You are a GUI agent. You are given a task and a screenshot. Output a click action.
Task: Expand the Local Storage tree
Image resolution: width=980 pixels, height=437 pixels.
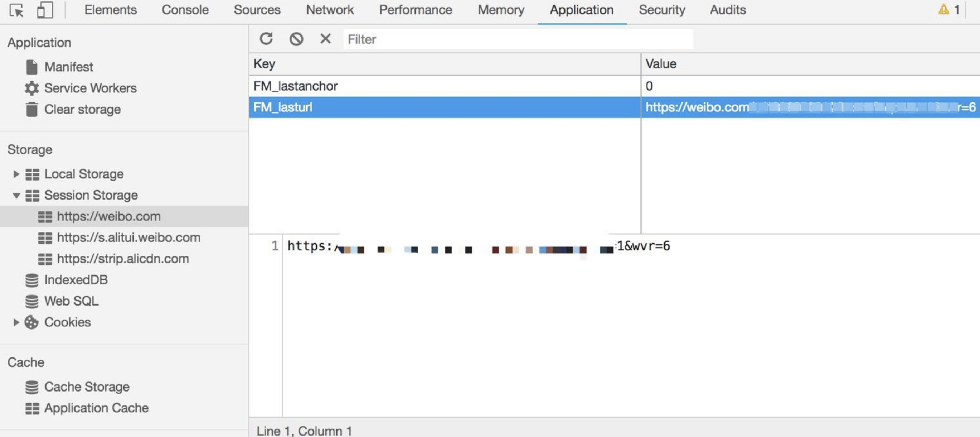[x=16, y=174]
